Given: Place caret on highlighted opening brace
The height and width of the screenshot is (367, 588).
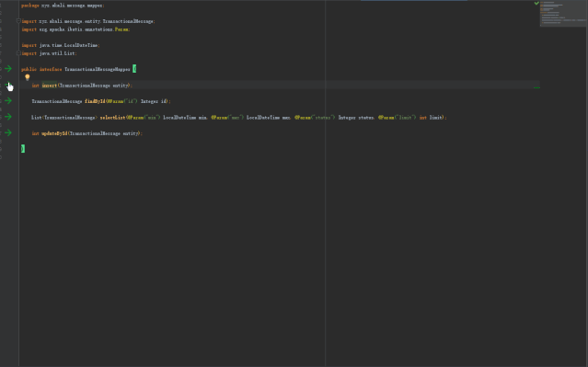Looking at the screenshot, I should [134, 69].
